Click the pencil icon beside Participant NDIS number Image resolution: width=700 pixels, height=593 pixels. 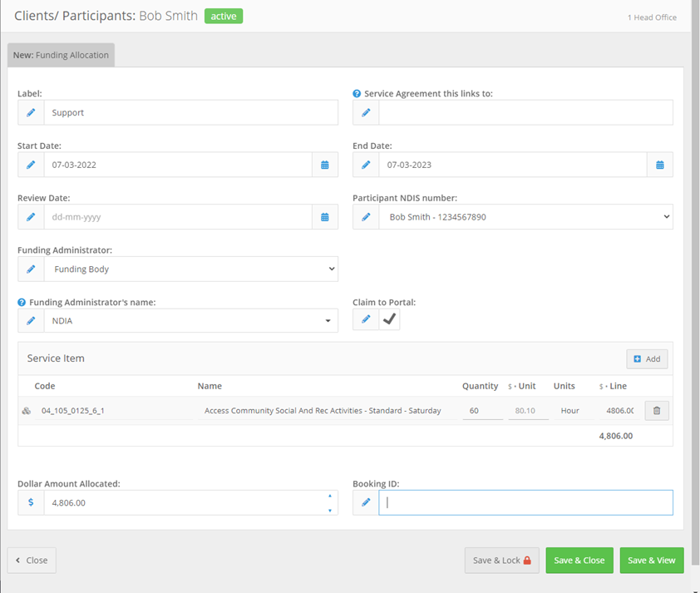tap(366, 217)
